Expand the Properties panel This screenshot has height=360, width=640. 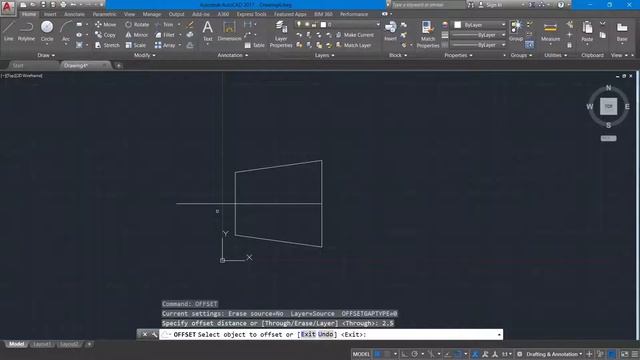pos(458,55)
